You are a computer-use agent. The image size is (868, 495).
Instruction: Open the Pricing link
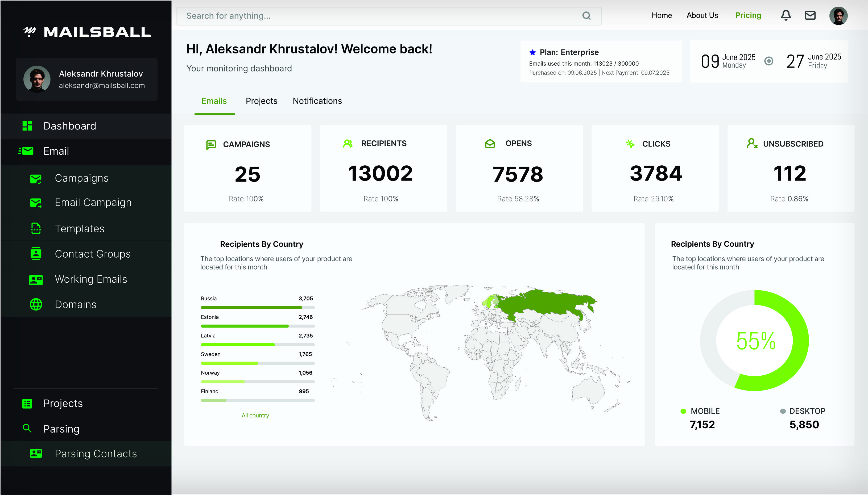(x=748, y=15)
